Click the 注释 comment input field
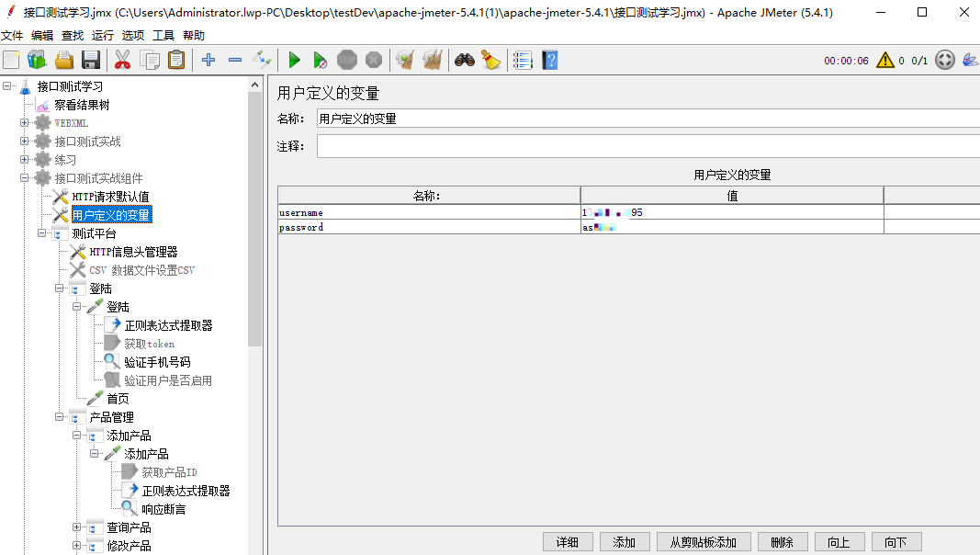The image size is (980, 555). 648,146
